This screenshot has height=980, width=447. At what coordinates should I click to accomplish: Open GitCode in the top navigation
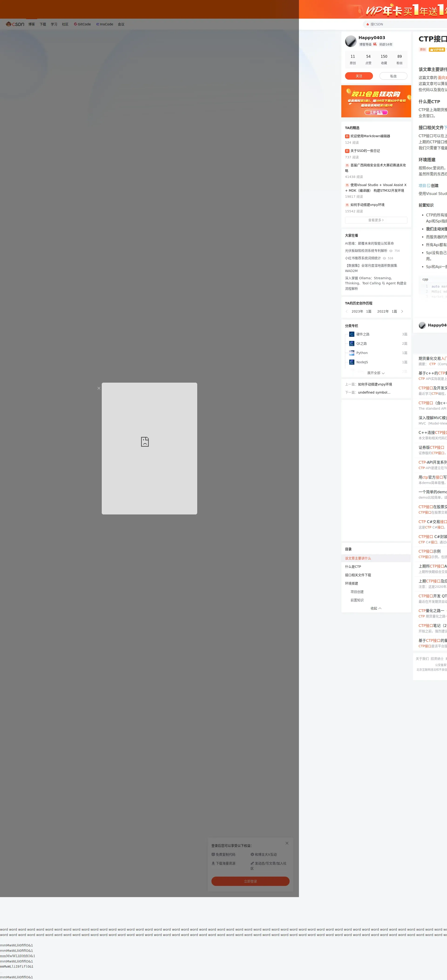tap(82, 24)
